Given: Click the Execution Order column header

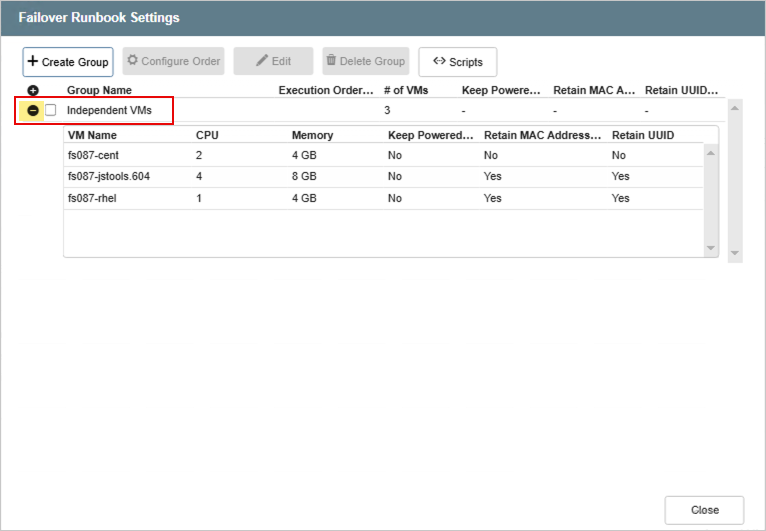Looking at the screenshot, I should (325, 91).
